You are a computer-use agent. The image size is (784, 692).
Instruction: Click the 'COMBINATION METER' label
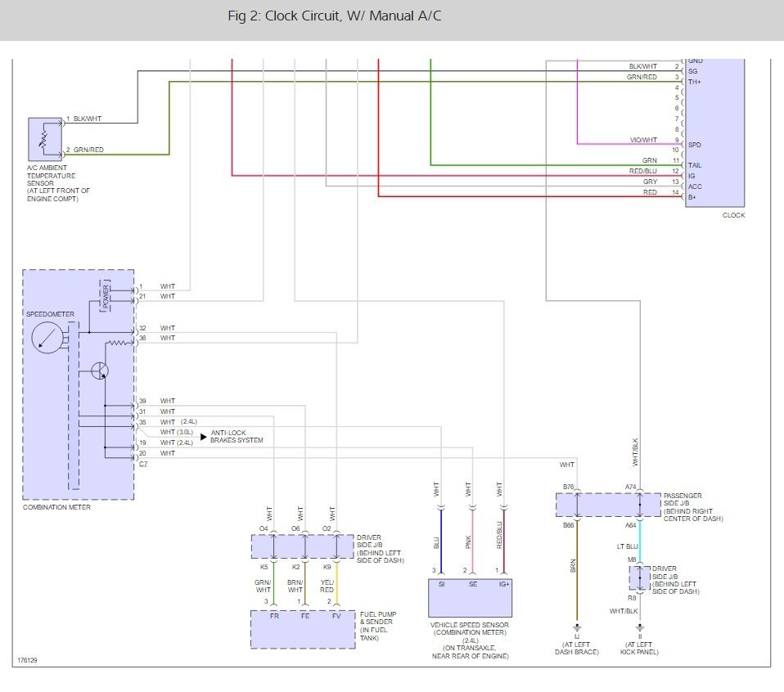click(57, 507)
